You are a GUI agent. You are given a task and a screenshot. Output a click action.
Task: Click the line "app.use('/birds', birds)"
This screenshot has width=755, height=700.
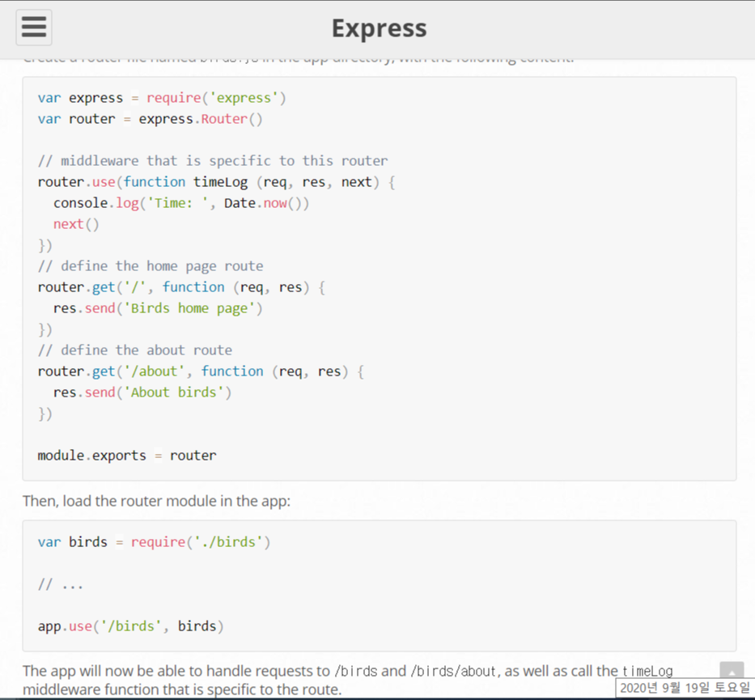pos(131,626)
